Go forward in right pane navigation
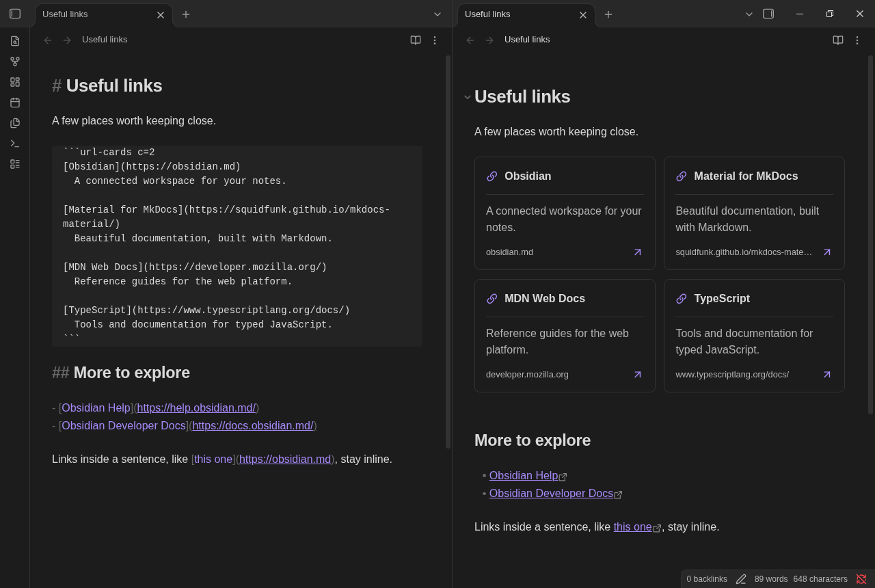The height and width of the screenshot is (588, 875). point(489,40)
